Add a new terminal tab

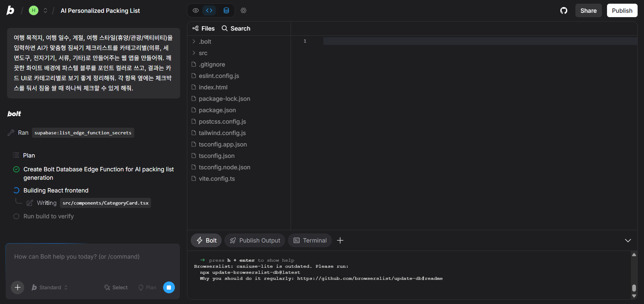point(340,241)
